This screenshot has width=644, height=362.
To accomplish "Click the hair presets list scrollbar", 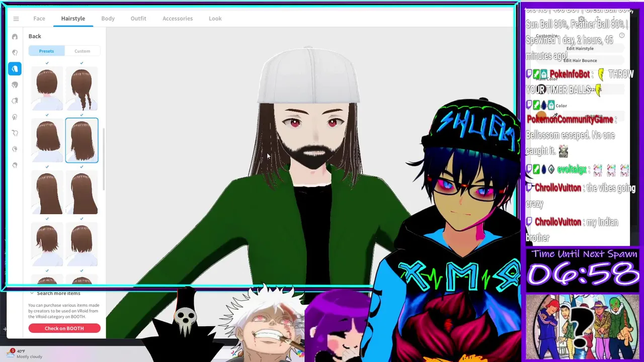I will (x=104, y=158).
